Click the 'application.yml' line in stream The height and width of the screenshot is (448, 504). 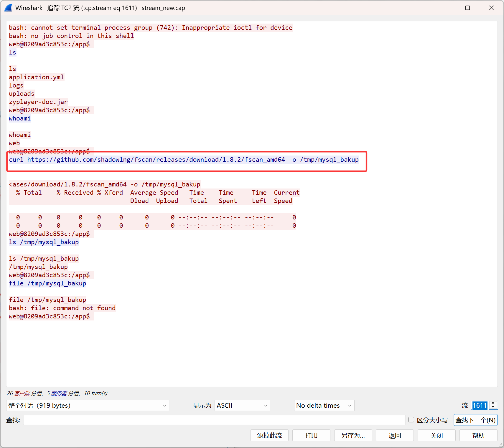coord(37,77)
